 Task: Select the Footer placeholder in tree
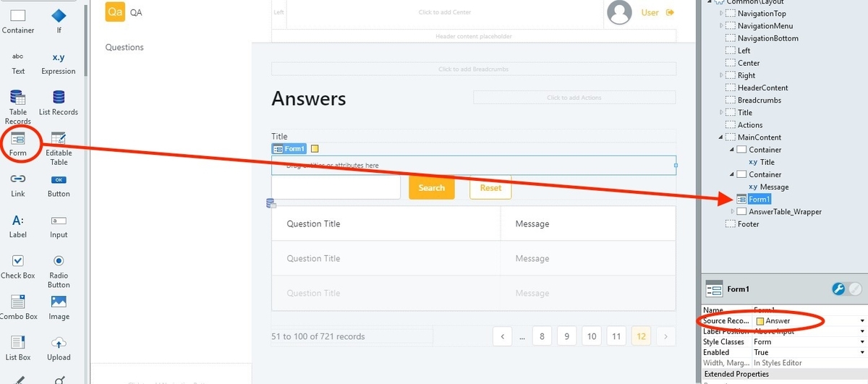tap(749, 223)
